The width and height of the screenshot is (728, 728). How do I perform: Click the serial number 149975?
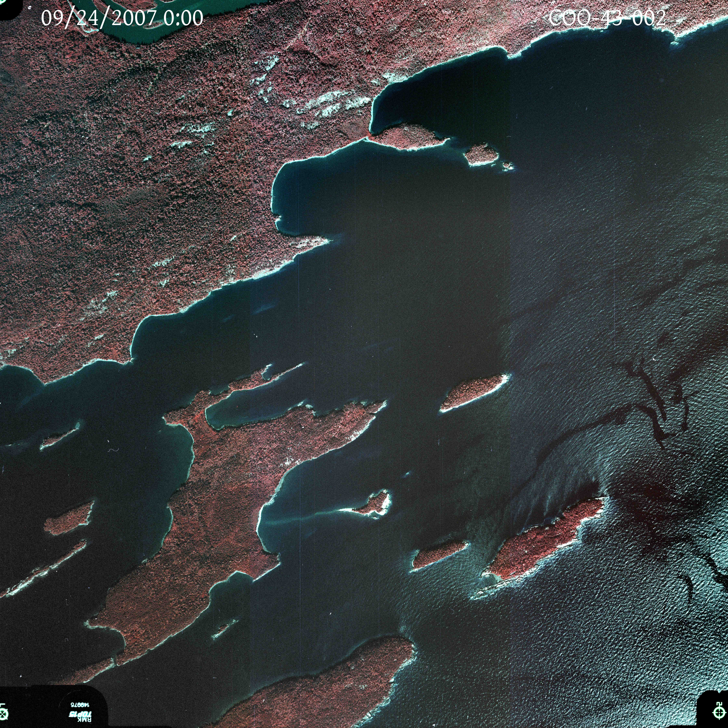point(80,705)
